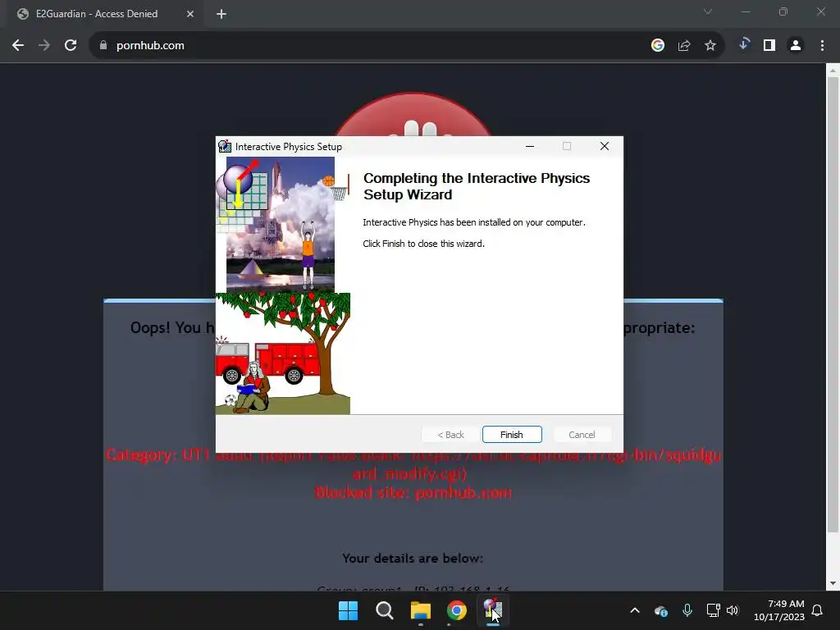Go back in Chrome browser
The image size is (840, 630).
[x=18, y=46]
